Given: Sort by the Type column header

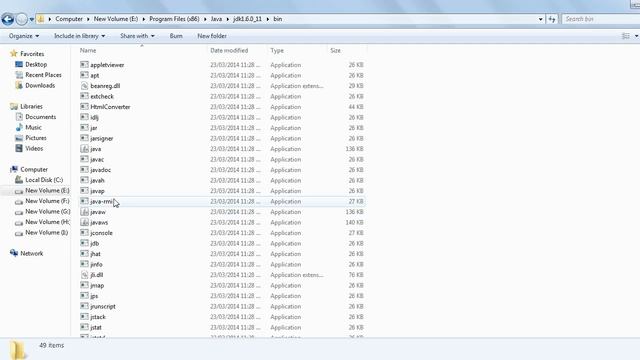Looking at the screenshot, I should (277, 50).
